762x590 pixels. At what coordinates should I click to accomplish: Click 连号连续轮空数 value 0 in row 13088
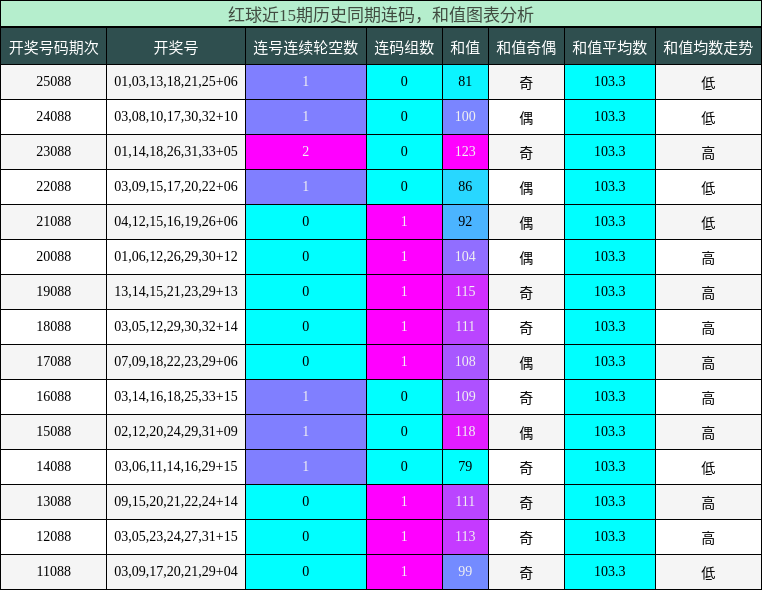306,502
